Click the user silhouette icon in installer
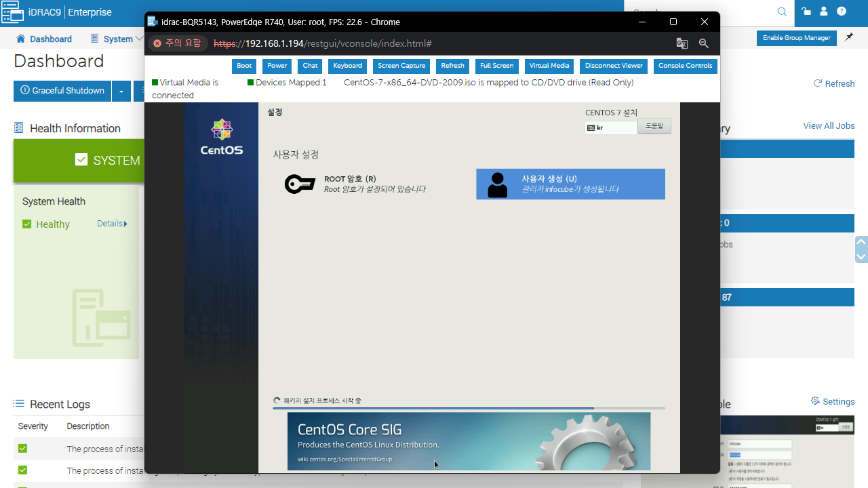This screenshot has width=868, height=488. point(498,184)
